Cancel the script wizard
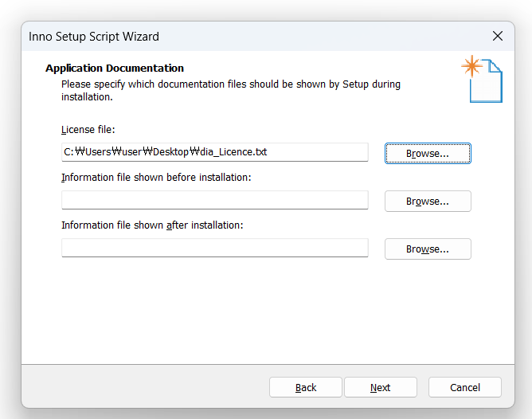This screenshot has width=532, height=419. point(465,387)
